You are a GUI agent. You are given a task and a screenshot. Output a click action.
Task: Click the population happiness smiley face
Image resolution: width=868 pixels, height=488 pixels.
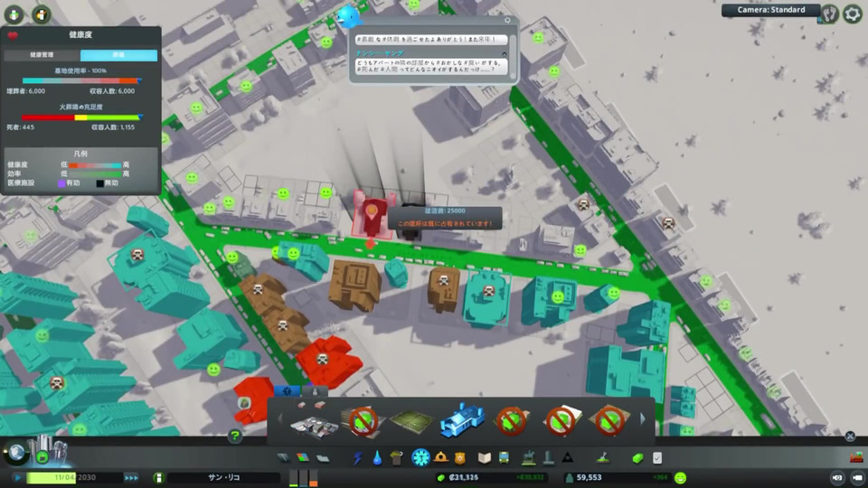point(680,477)
